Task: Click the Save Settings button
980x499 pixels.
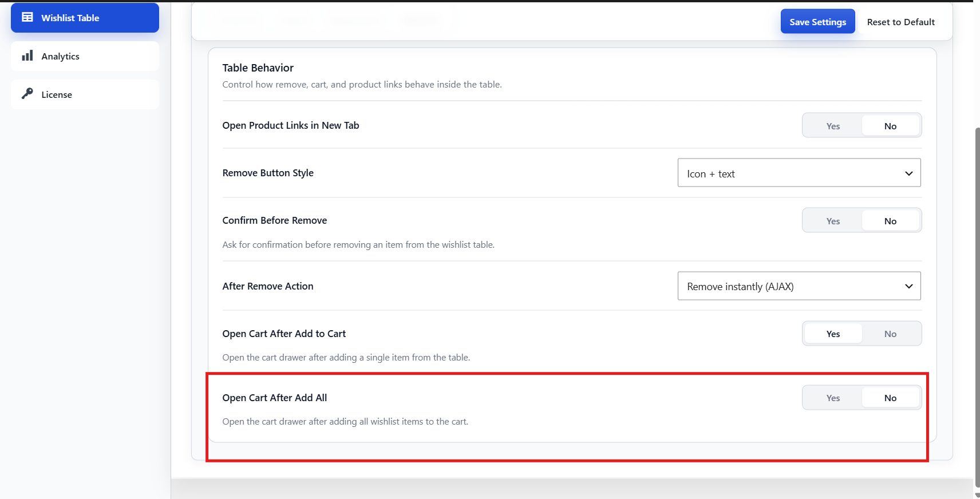Action: (x=817, y=22)
